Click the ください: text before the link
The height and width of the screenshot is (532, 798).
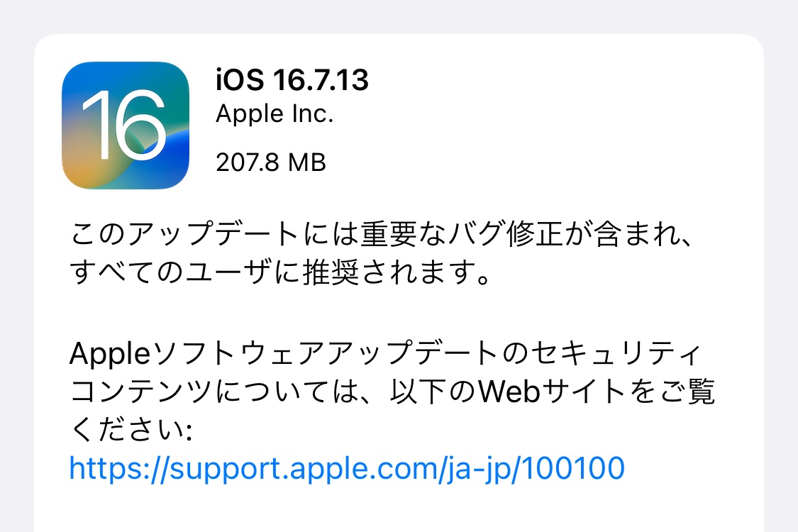click(131, 430)
